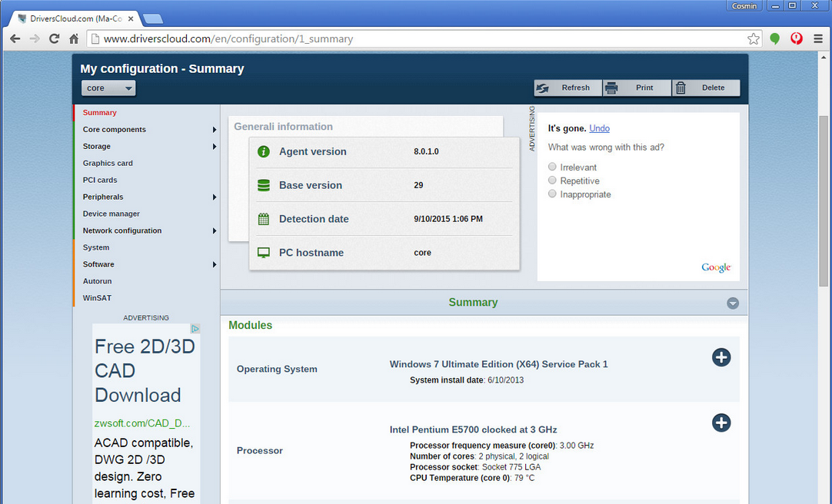Screen dimensions: 832x504
Task: Click the "79 °C" CPU temperature value
Action: [x=524, y=478]
